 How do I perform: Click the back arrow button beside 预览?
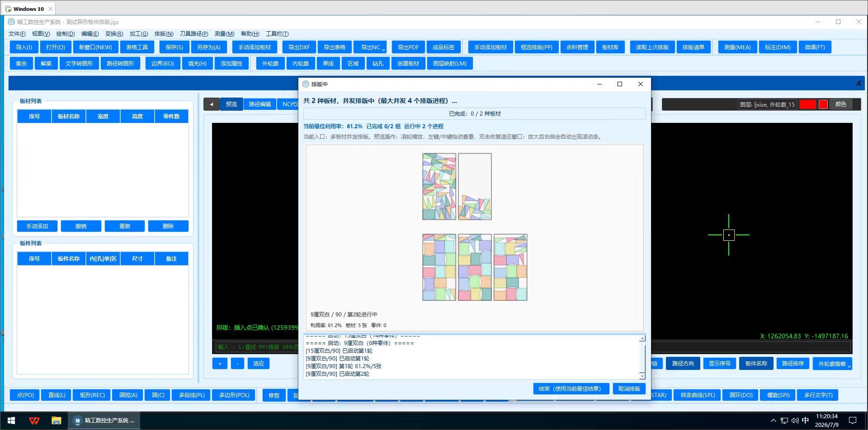pos(211,104)
